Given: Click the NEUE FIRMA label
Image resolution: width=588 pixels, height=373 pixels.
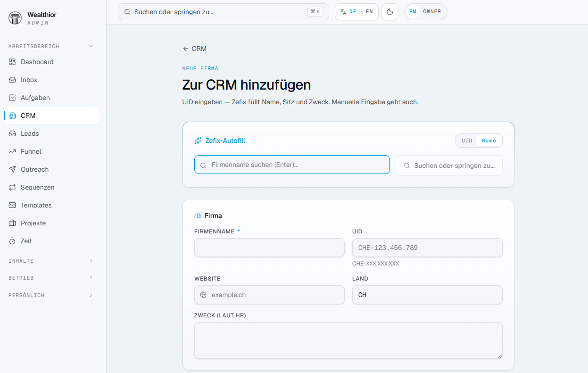Looking at the screenshot, I should point(200,69).
